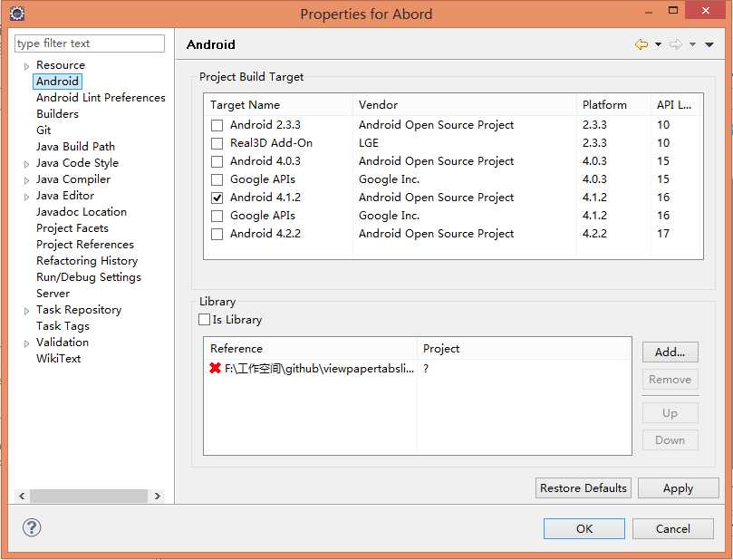
Task: Check the Real3D Add-On target
Action: click(x=217, y=143)
